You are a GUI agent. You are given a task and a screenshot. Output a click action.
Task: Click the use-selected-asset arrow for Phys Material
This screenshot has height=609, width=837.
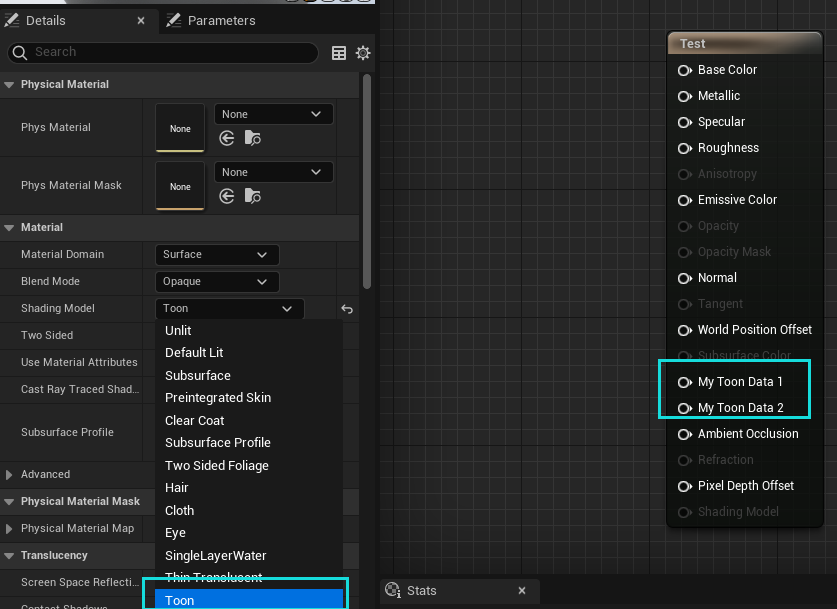click(x=227, y=139)
